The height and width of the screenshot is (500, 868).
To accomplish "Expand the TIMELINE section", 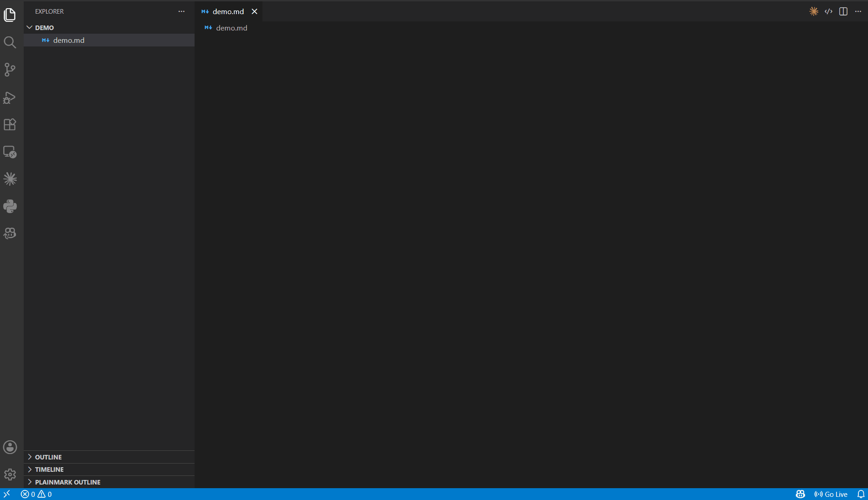I will (x=109, y=469).
